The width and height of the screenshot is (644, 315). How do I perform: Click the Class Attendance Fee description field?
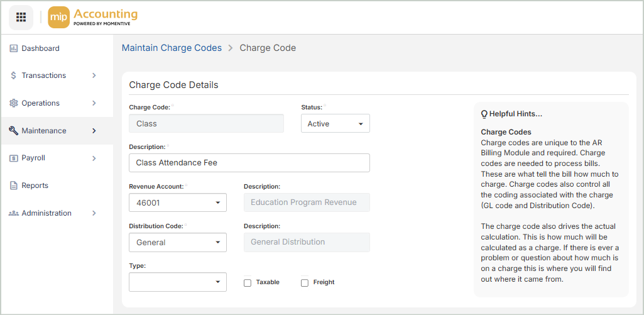coord(249,163)
